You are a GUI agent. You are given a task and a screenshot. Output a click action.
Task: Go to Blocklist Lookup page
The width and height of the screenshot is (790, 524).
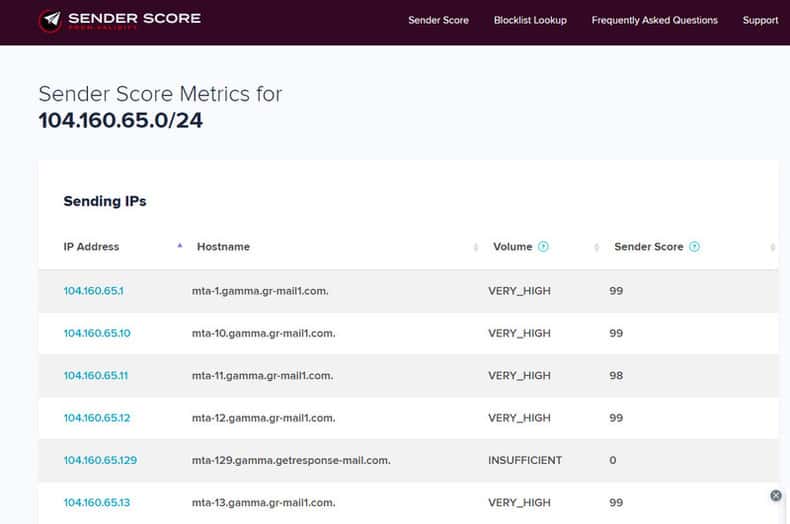click(x=530, y=20)
